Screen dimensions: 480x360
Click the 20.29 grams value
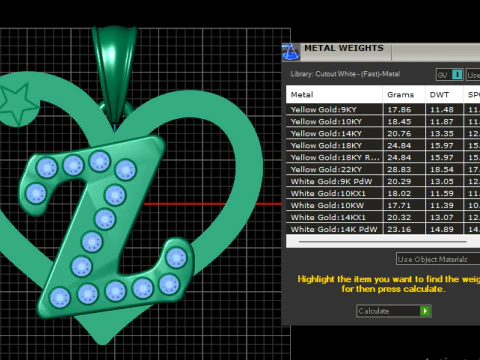(x=399, y=182)
